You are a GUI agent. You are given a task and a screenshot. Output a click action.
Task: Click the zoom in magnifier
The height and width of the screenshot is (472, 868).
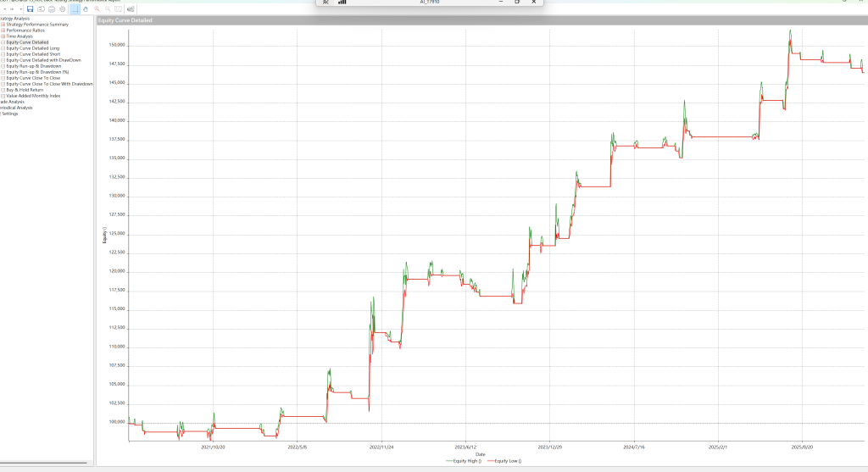coord(97,8)
